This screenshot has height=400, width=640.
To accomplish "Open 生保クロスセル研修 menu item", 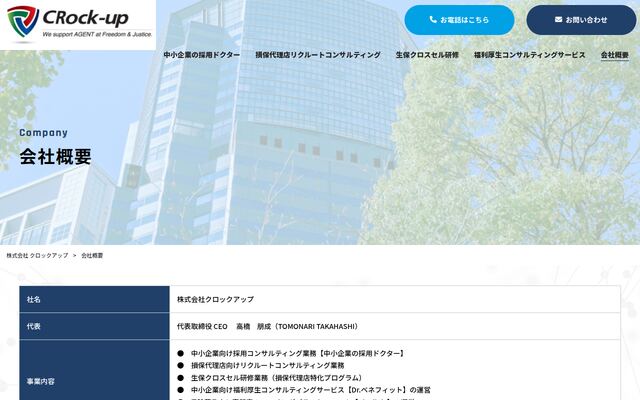I will tap(427, 55).
